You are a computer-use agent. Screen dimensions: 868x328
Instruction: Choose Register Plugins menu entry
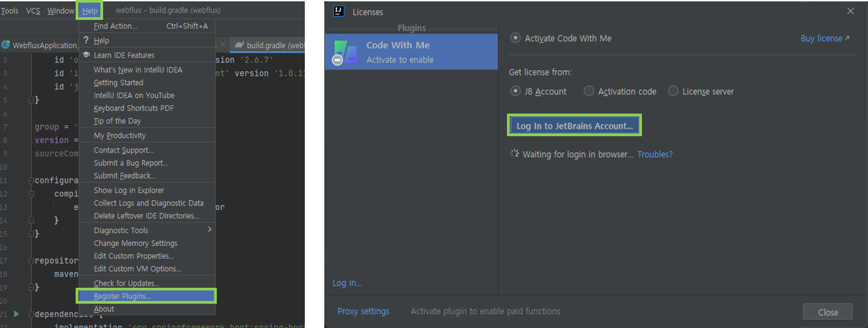pyautogui.click(x=146, y=296)
